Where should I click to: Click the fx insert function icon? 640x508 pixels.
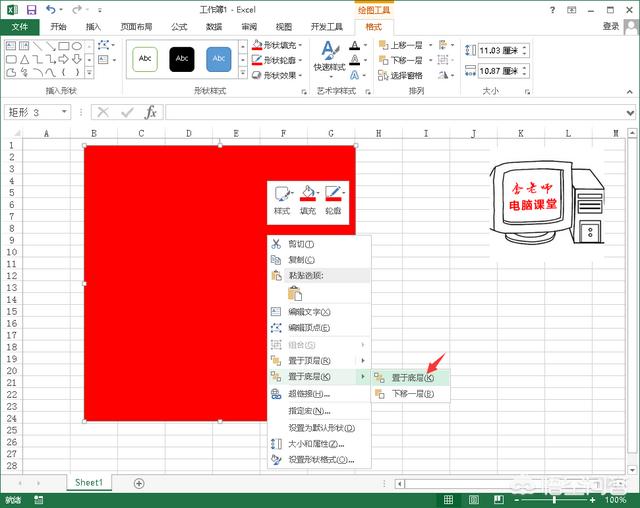(151, 112)
